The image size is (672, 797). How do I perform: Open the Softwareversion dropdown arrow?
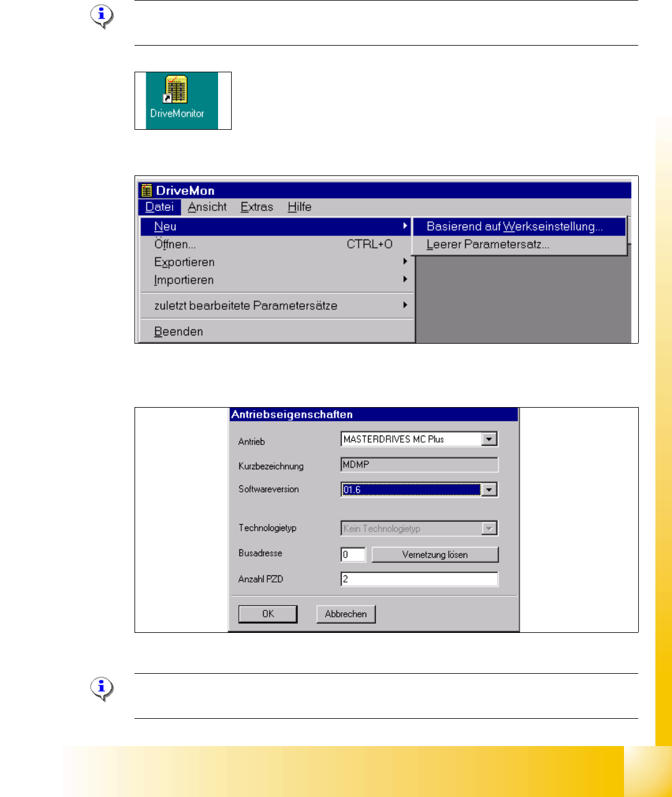click(489, 489)
